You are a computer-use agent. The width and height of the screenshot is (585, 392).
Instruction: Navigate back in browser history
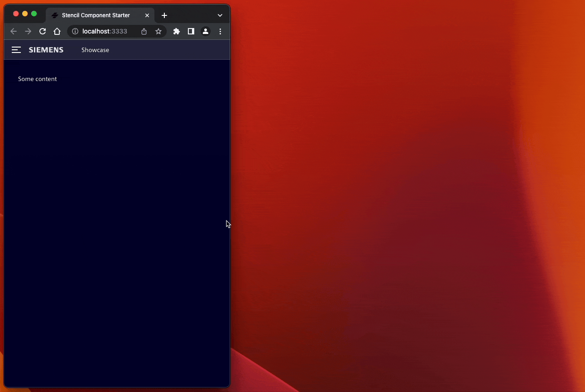14,31
